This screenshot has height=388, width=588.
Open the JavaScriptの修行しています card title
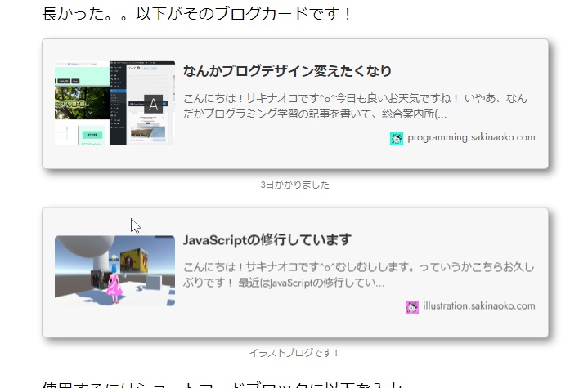pyautogui.click(x=267, y=239)
